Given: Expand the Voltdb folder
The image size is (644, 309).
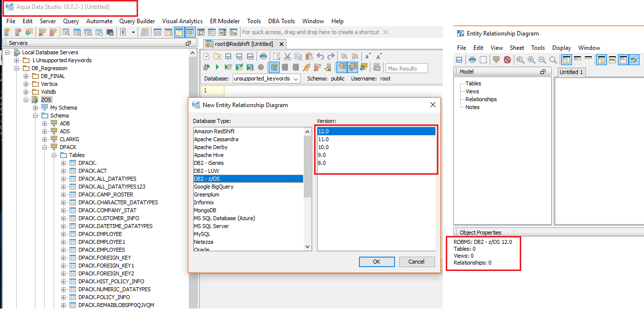Looking at the screenshot, I should click(26, 92).
